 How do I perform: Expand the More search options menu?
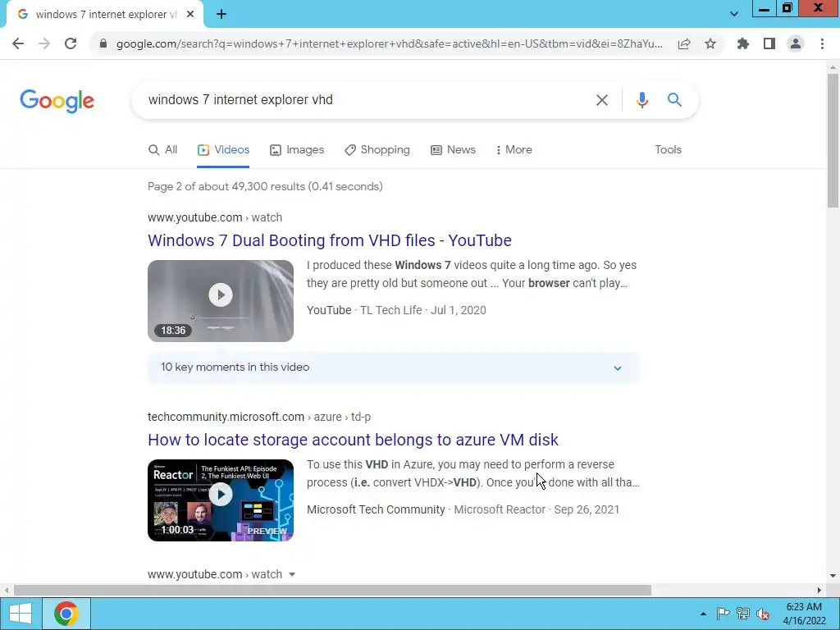[514, 150]
